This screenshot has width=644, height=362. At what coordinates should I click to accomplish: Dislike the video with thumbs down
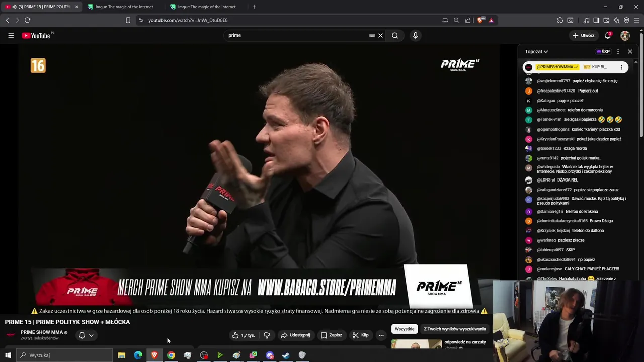(267, 335)
